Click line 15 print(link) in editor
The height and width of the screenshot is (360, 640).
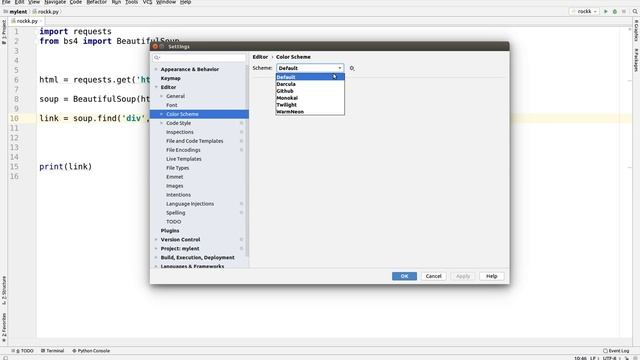tap(66, 167)
